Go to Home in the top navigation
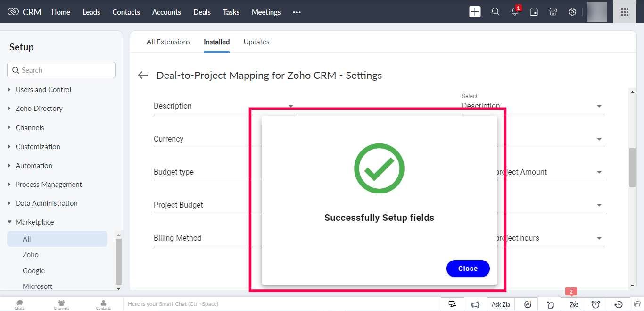Screen dimensions: 644x311 tap(61, 12)
